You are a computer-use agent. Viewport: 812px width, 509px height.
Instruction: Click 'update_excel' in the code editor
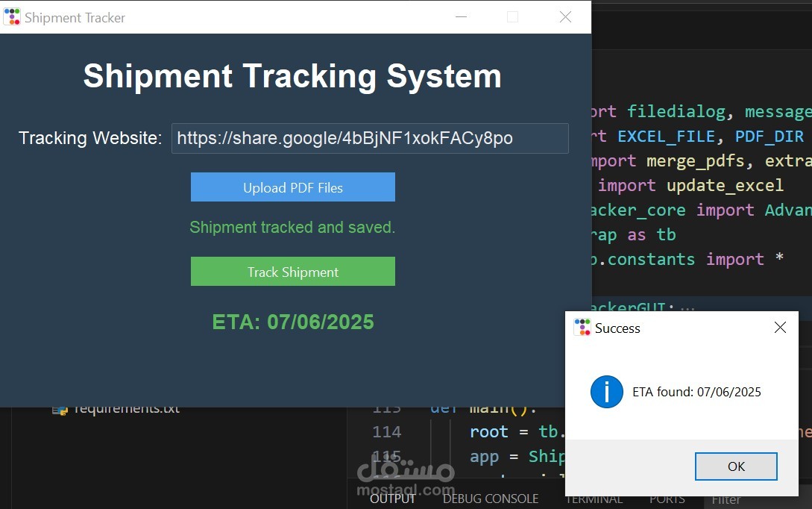(725, 186)
